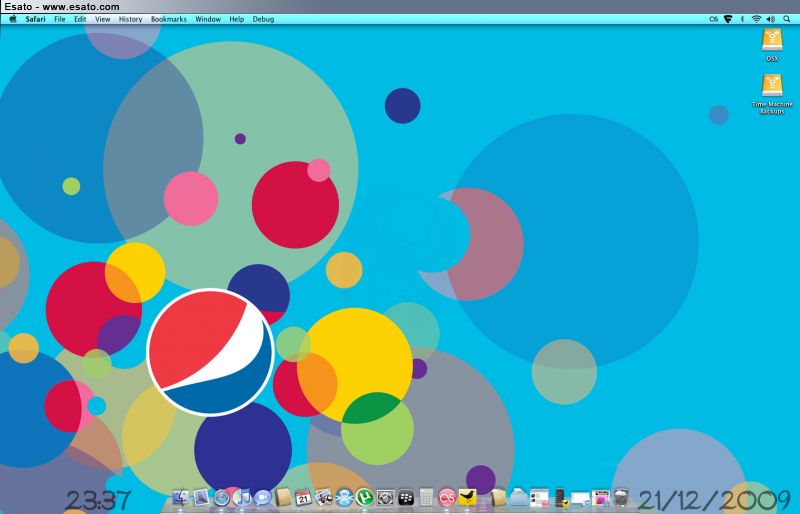Open blue network globe dock icon
Viewport: 800px width, 514px height.
344,497
